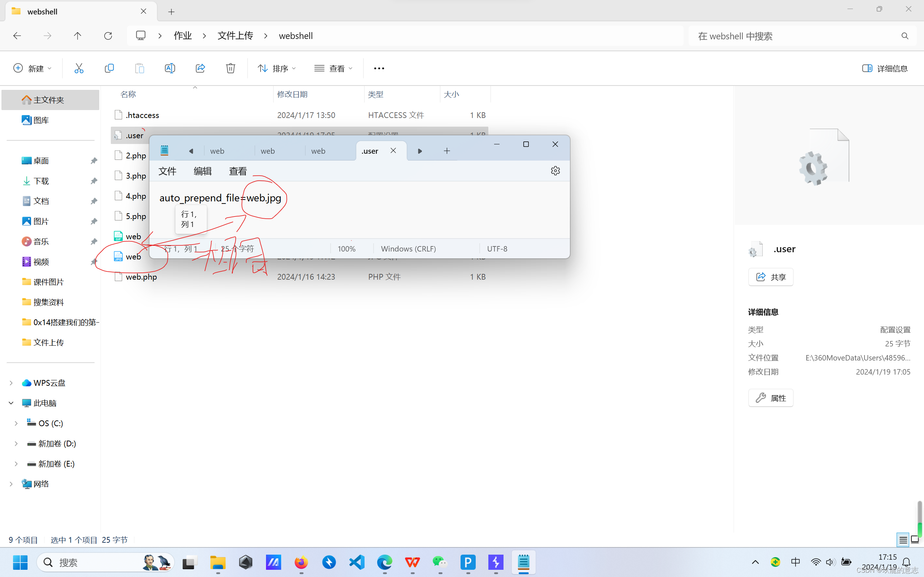This screenshot has height=577, width=924.
Task: Click the clock showing 17:15
Action: 887,557
